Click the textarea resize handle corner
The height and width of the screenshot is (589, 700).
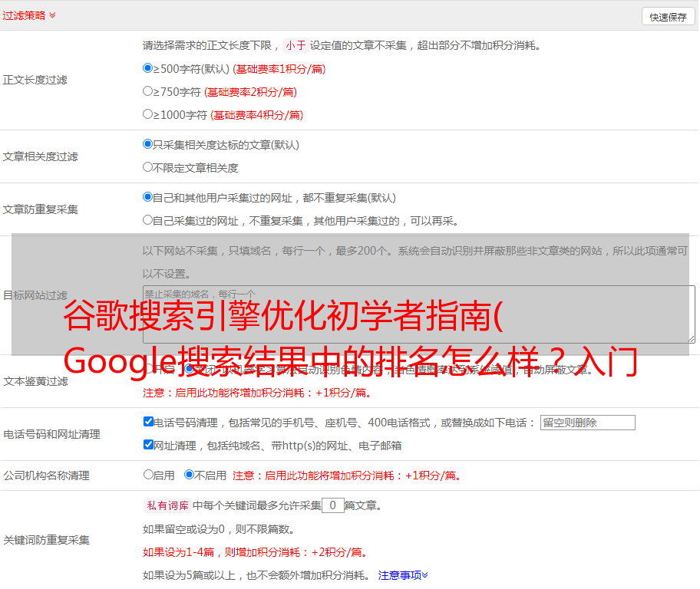pyautogui.click(x=691, y=338)
